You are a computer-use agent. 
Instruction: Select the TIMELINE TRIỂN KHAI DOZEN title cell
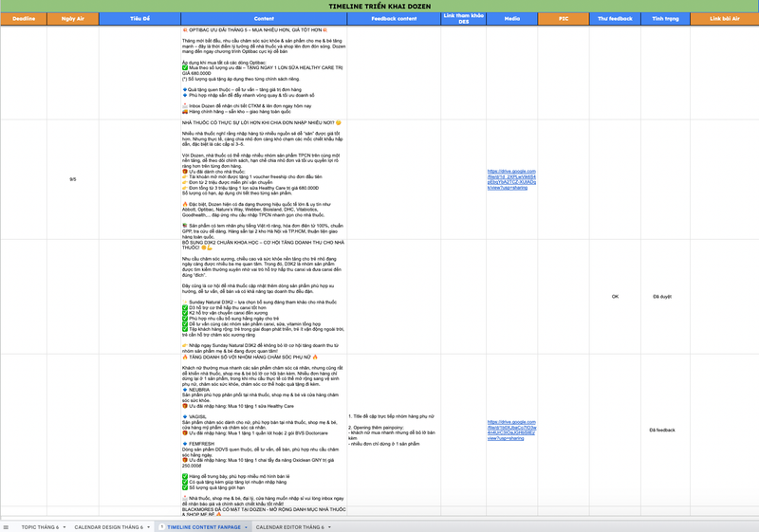click(x=379, y=6)
